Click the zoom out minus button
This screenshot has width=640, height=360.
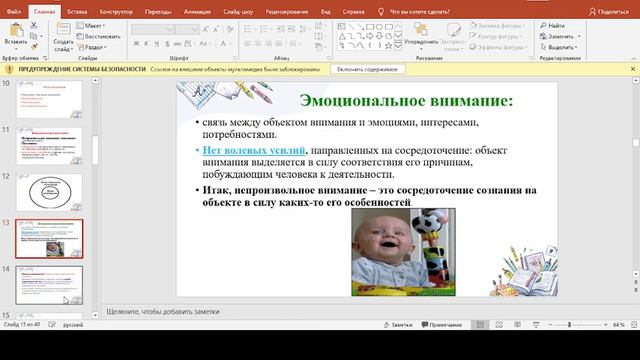click(x=550, y=324)
